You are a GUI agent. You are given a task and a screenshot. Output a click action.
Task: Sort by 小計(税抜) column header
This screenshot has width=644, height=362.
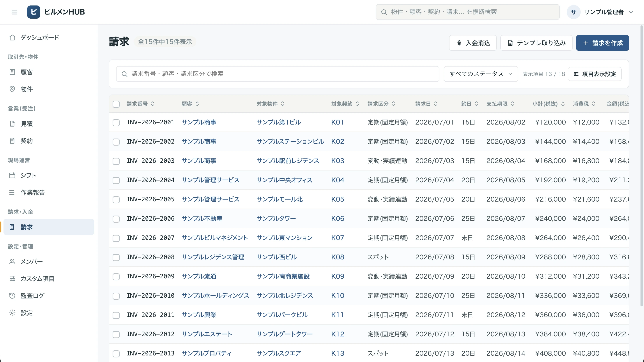(x=548, y=104)
